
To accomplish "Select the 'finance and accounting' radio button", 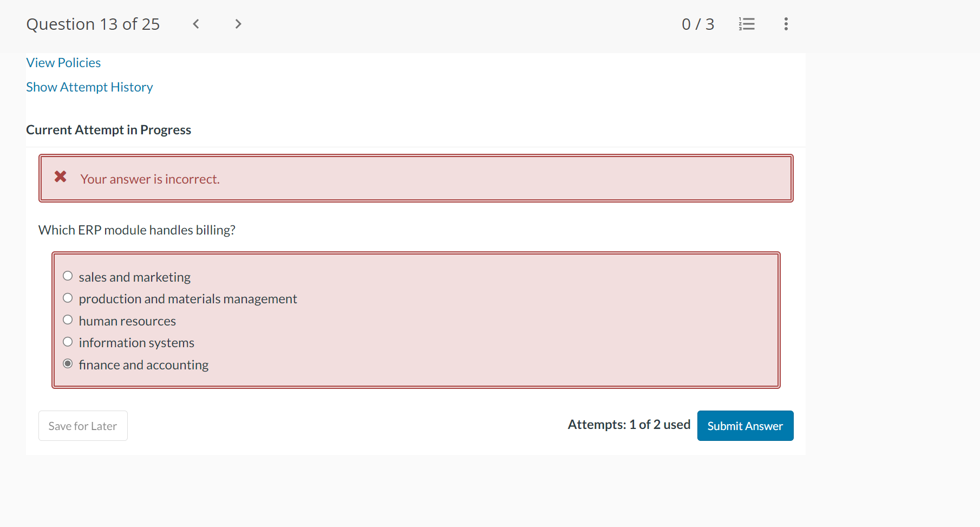I will [68, 363].
